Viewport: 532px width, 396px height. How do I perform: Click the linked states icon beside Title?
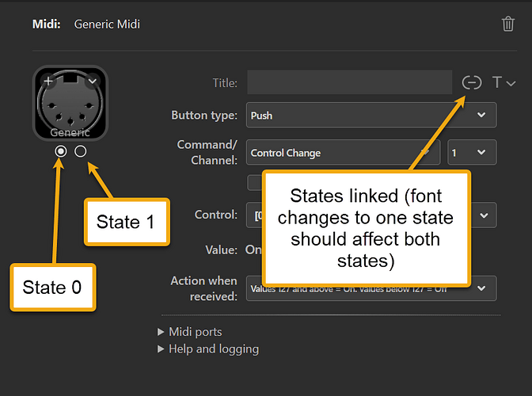(472, 82)
